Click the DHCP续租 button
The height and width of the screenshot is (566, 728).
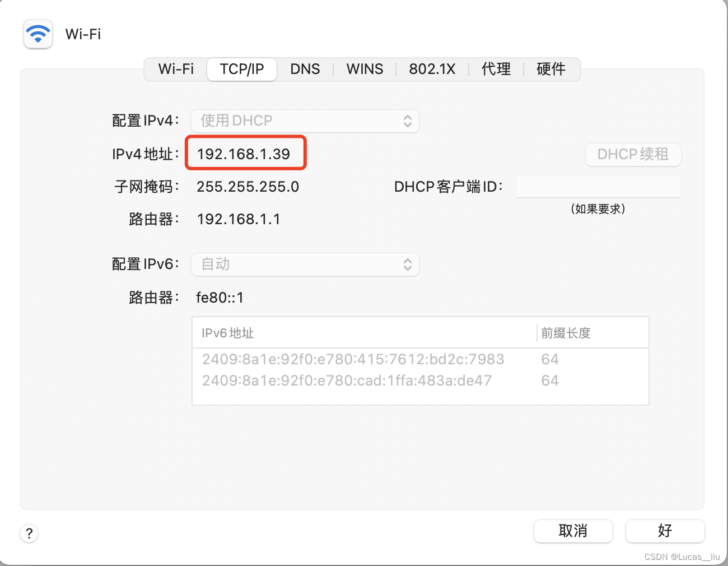(x=633, y=154)
